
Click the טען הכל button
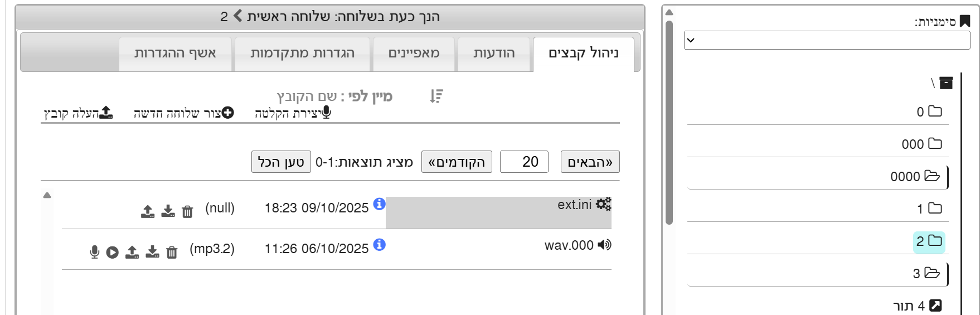[x=281, y=162]
